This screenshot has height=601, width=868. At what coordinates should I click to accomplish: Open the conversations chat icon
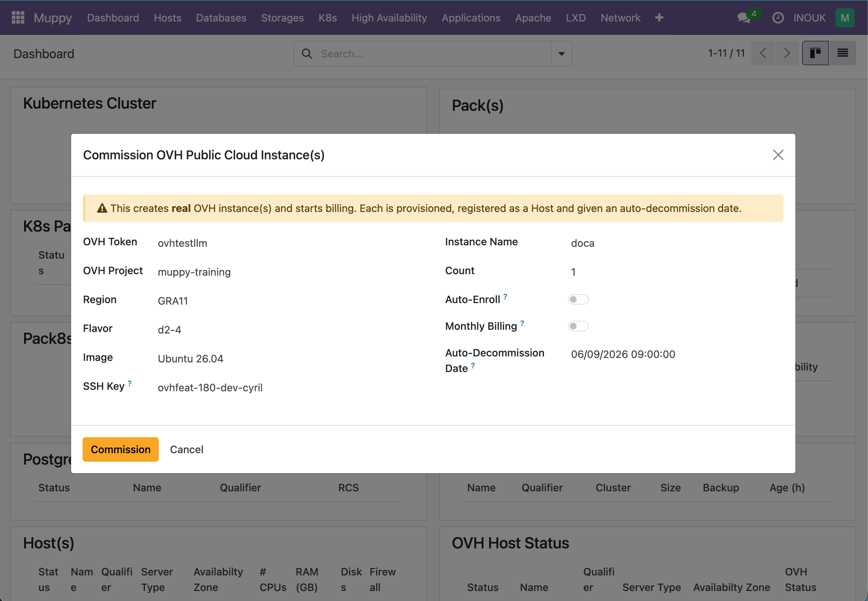(744, 18)
